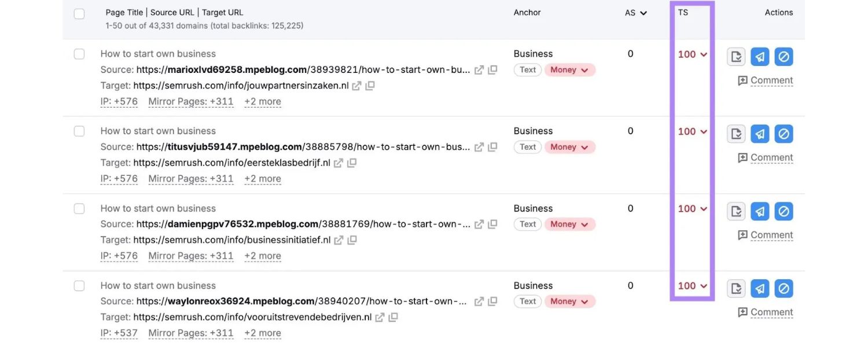Open the report page icon for mariox|vd69258 backlink
Viewport: 868px width, 347px height.
(735, 56)
